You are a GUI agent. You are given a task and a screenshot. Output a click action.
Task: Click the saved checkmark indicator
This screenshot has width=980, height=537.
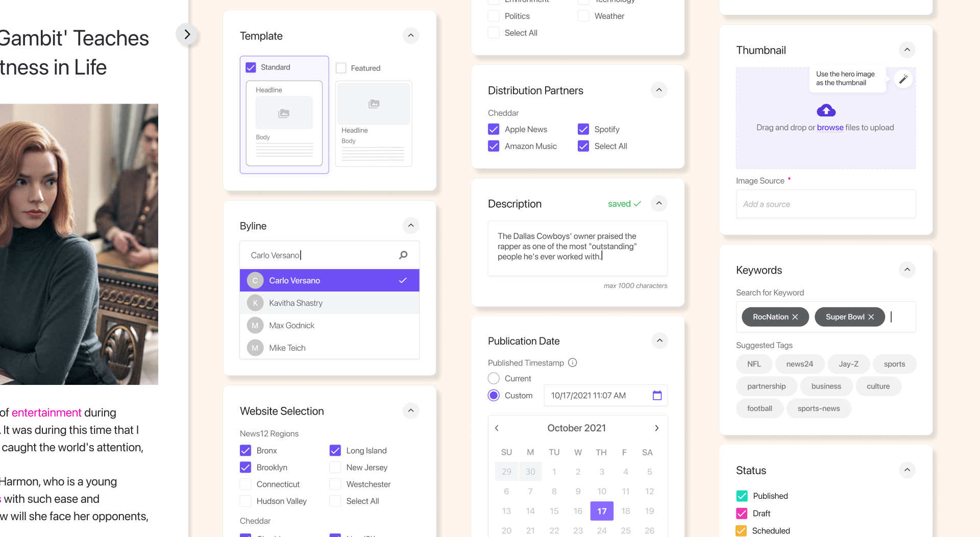(x=638, y=204)
